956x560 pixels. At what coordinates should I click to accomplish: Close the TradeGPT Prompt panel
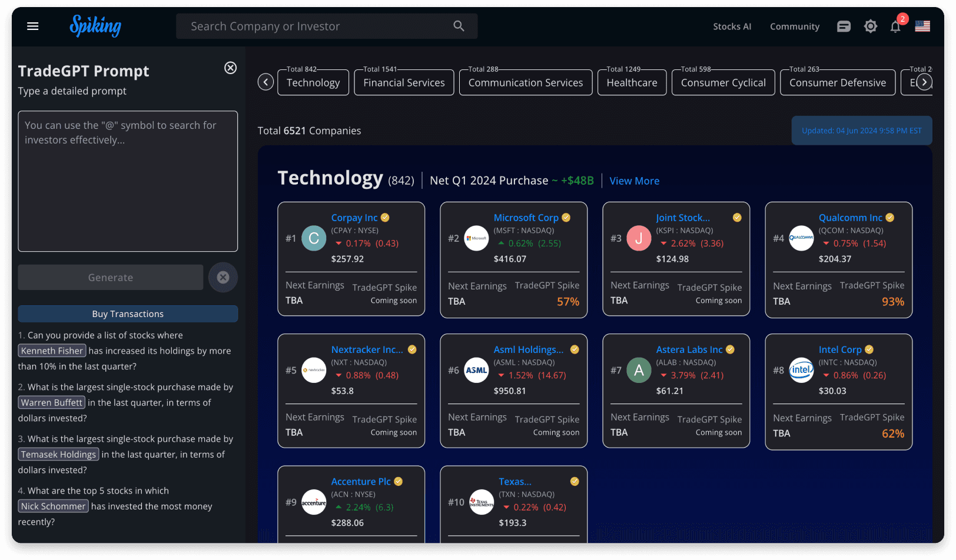coord(231,68)
